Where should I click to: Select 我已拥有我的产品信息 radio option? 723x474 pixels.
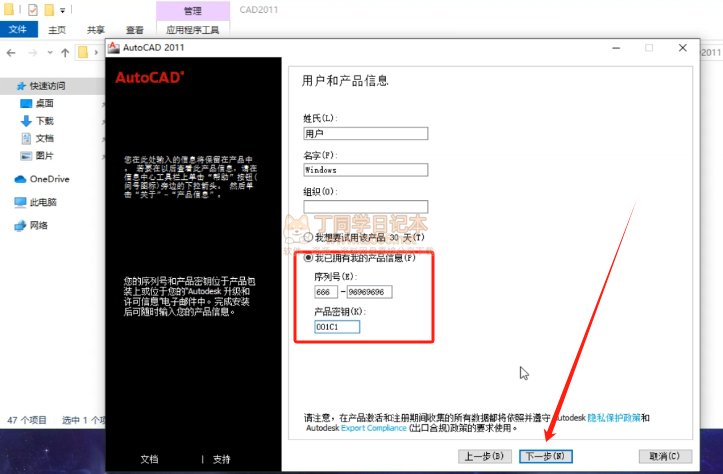point(308,258)
